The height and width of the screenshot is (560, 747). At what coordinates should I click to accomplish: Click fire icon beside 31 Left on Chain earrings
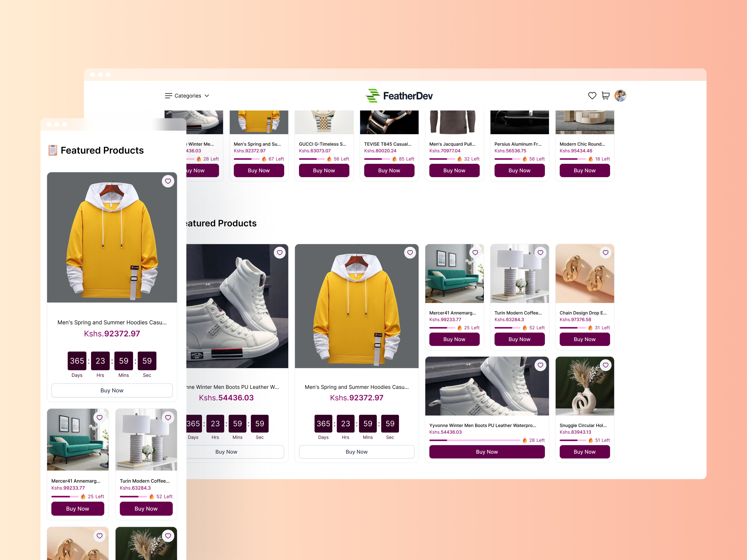(x=590, y=328)
